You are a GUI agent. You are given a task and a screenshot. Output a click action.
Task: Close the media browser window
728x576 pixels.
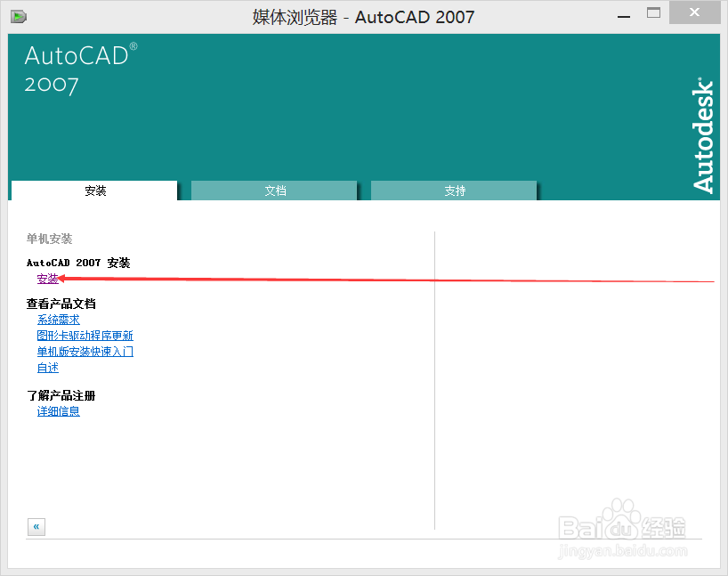click(694, 12)
